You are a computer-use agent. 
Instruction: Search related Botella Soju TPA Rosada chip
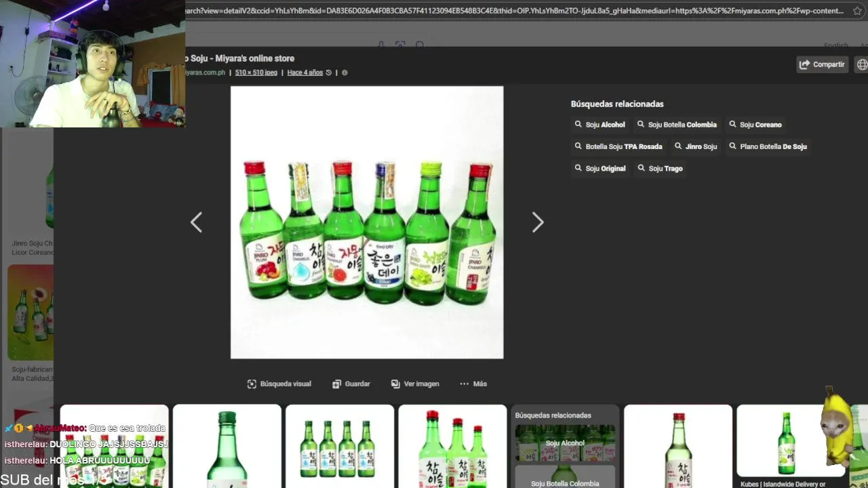(618, 146)
